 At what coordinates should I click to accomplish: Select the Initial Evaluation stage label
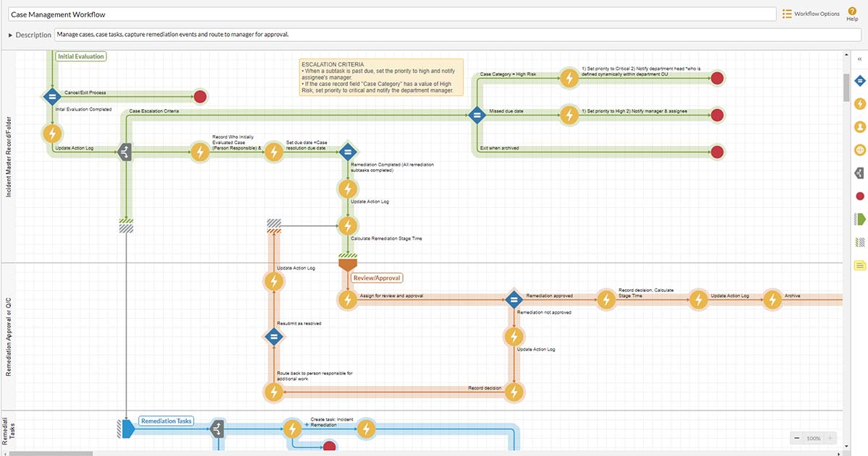(81, 56)
